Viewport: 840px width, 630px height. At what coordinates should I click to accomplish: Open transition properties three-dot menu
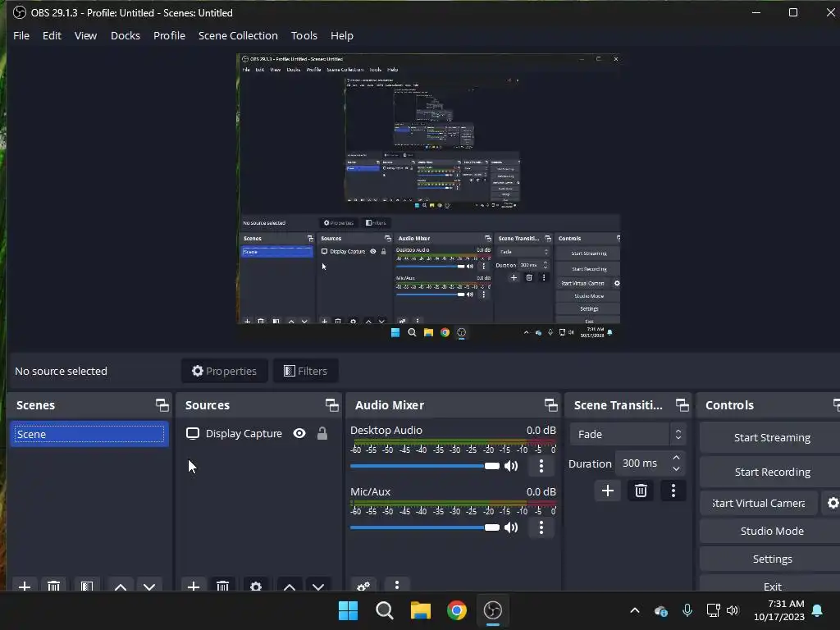[673, 491]
